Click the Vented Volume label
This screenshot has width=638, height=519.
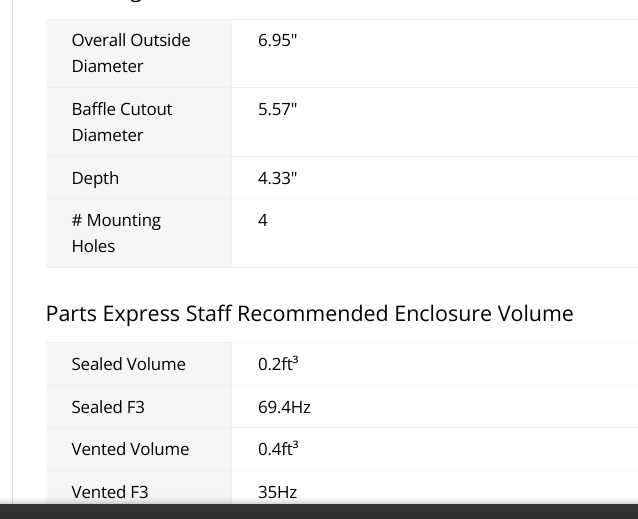tap(130, 449)
